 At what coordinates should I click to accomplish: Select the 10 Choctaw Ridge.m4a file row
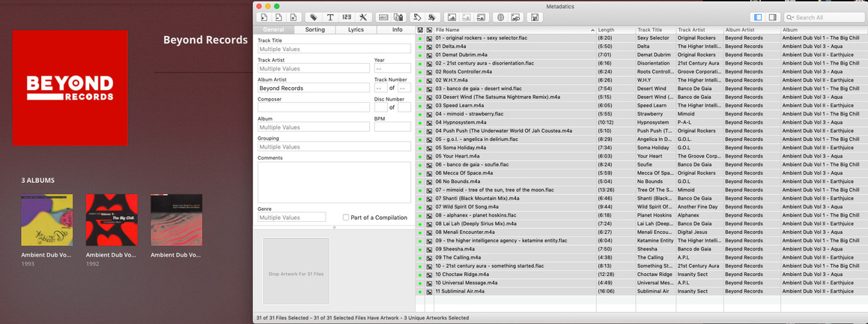point(642,274)
